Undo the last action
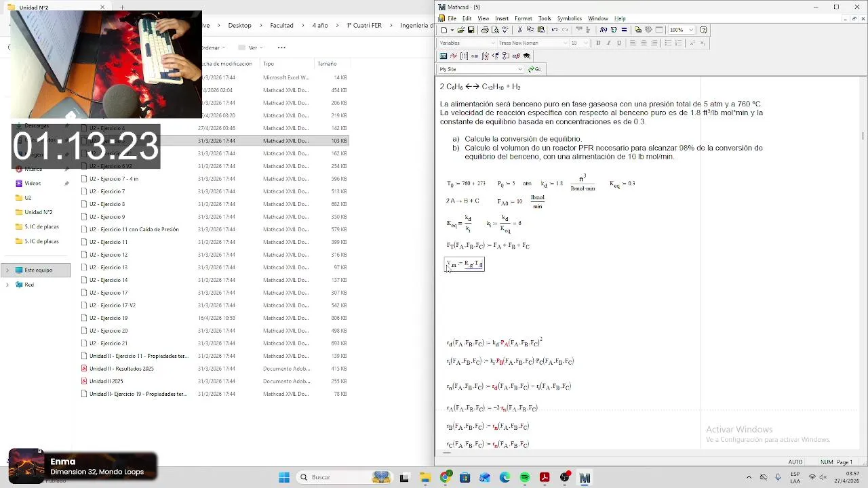Viewport: 868px width, 488px height. point(555,30)
